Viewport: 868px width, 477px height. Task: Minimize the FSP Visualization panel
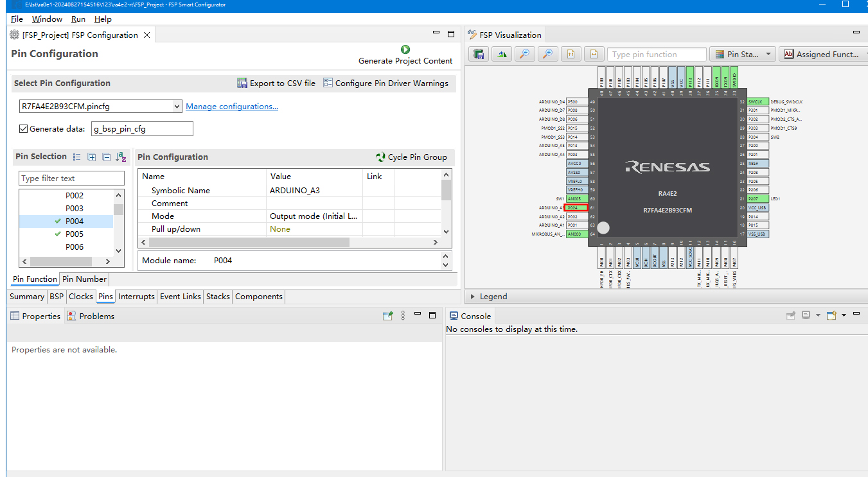[x=856, y=33]
